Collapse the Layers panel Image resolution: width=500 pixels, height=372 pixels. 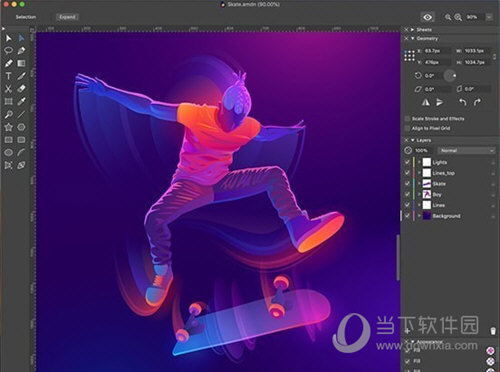pos(413,140)
